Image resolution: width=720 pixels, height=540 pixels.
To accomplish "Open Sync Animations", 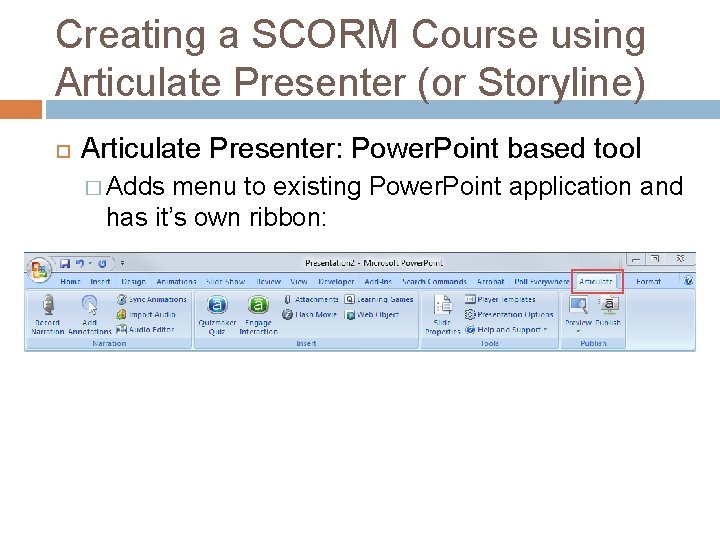I will pyautogui.click(x=152, y=299).
